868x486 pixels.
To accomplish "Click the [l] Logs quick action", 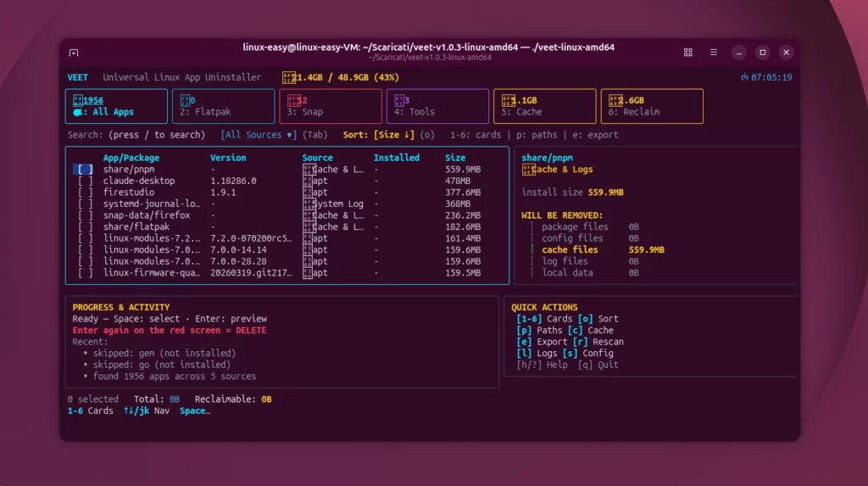I will (537, 353).
